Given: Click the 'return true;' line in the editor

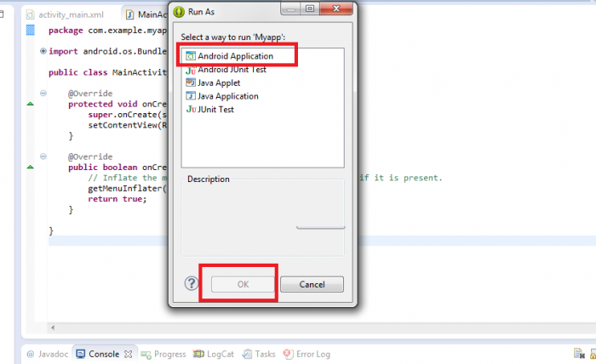Looking at the screenshot, I should coord(117,199).
